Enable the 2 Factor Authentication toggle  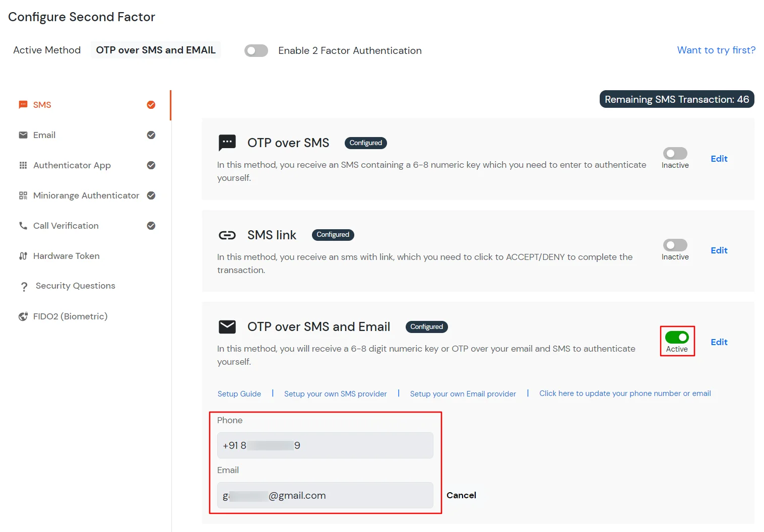[x=256, y=51]
